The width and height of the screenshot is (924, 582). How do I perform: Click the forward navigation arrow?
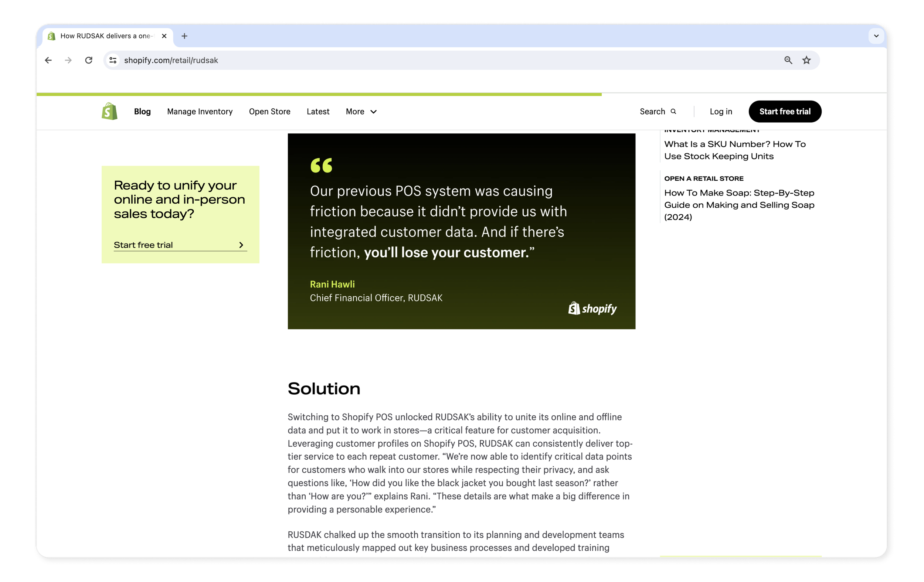68,60
